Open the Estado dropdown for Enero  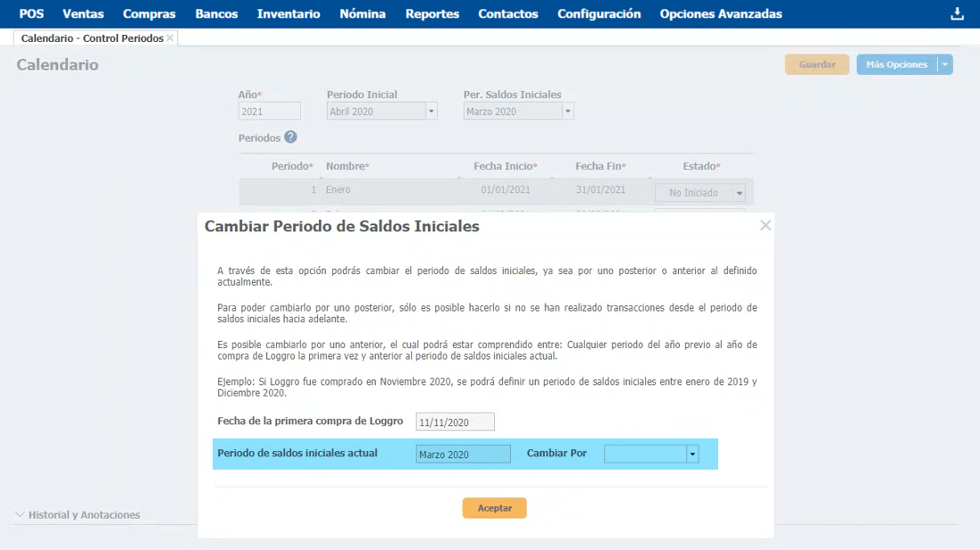click(738, 193)
